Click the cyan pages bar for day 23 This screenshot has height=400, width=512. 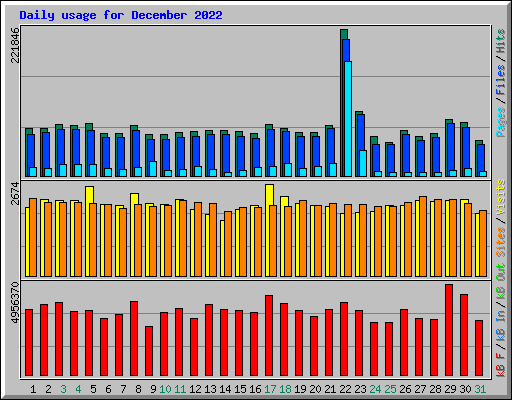click(x=363, y=163)
